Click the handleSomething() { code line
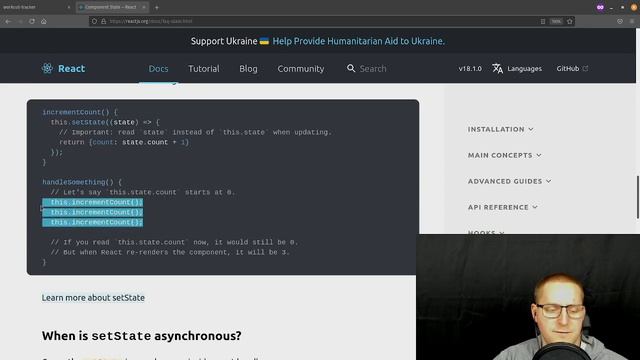This screenshot has width=640, height=360. 82,182
